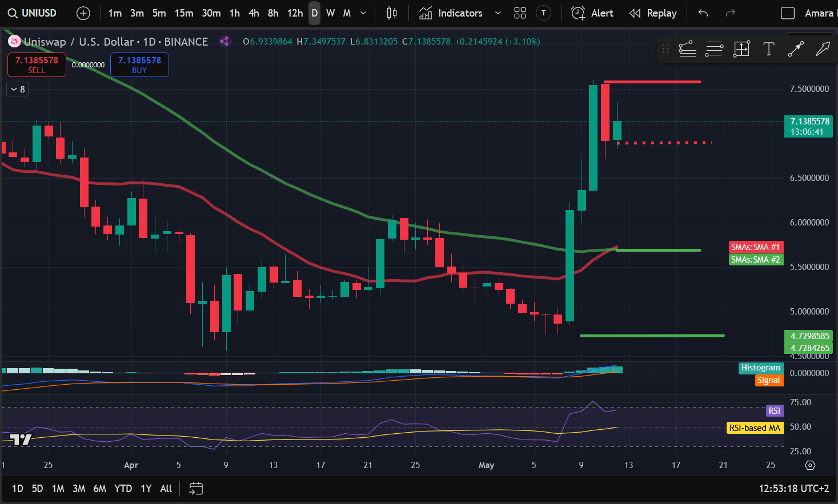Viewport: 838px width, 504px height.
Task: Click the Signal label in MACD pane
Action: click(769, 380)
